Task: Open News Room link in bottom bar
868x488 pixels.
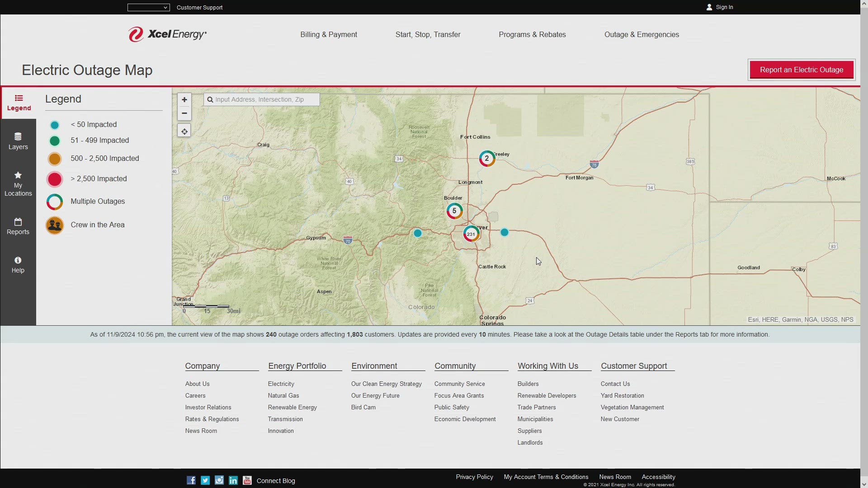Action: pos(615,477)
